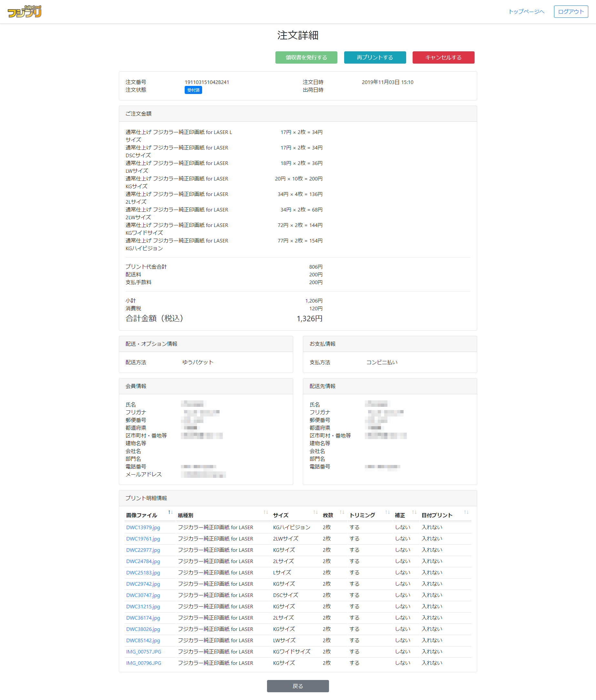This screenshot has width=596, height=700.
Task: Click 34円 × 4枚 = 136円 line
Action: 300,194
